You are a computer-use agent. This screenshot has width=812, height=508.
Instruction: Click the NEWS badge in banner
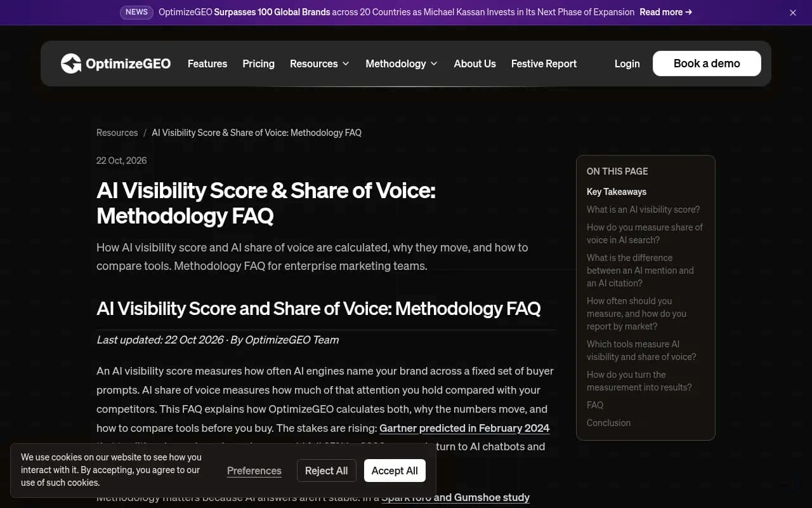click(x=136, y=12)
